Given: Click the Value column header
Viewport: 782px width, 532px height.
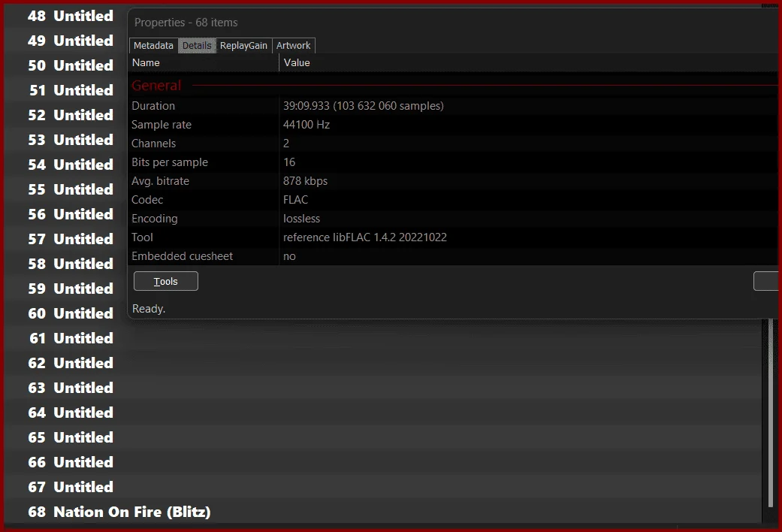Looking at the screenshot, I should 530,63.
